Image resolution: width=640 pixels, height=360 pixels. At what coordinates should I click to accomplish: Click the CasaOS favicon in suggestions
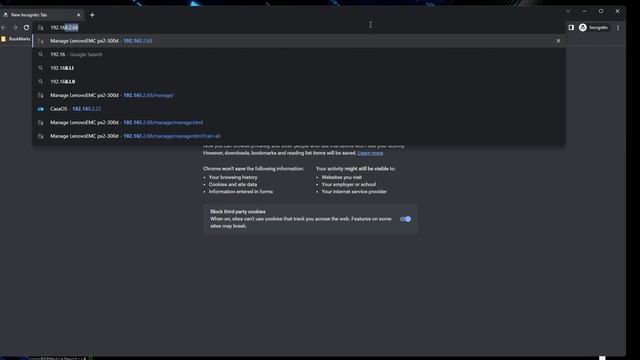[x=41, y=109]
